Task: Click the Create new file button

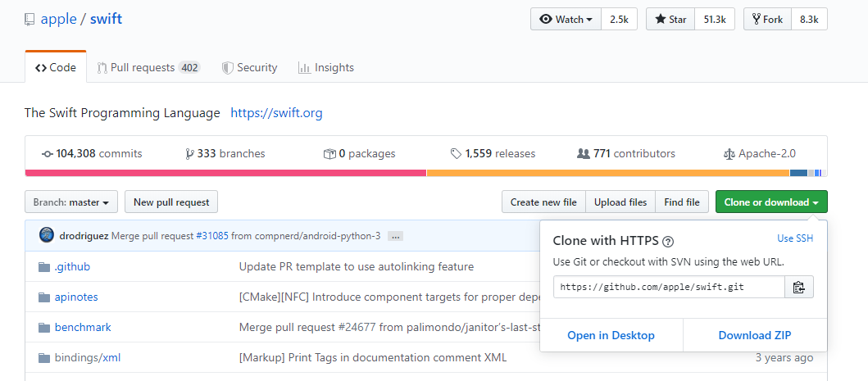Action: pos(543,202)
